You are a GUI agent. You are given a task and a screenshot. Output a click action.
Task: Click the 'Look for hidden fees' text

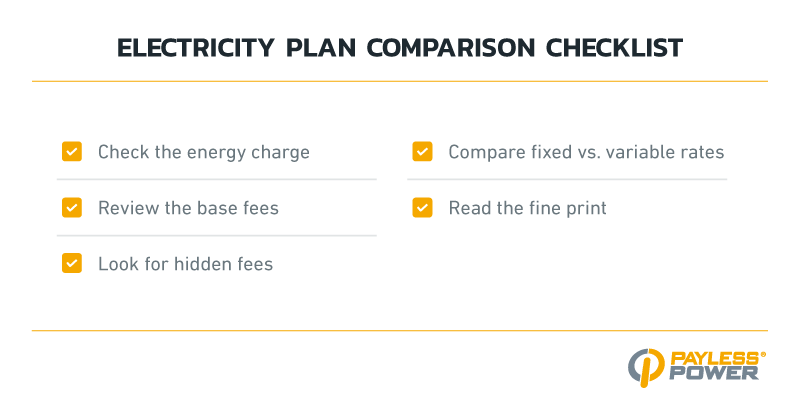(185, 265)
